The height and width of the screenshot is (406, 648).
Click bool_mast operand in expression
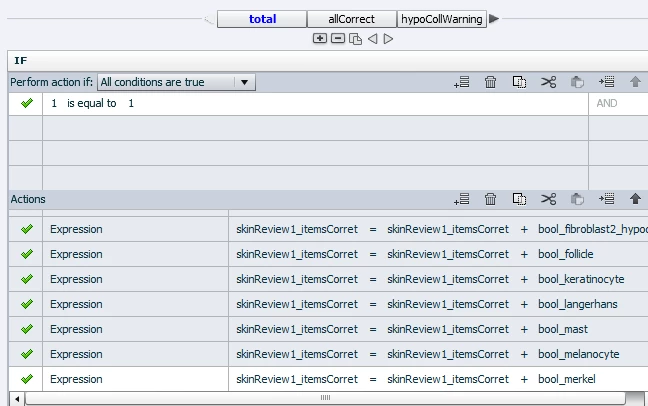(562, 329)
